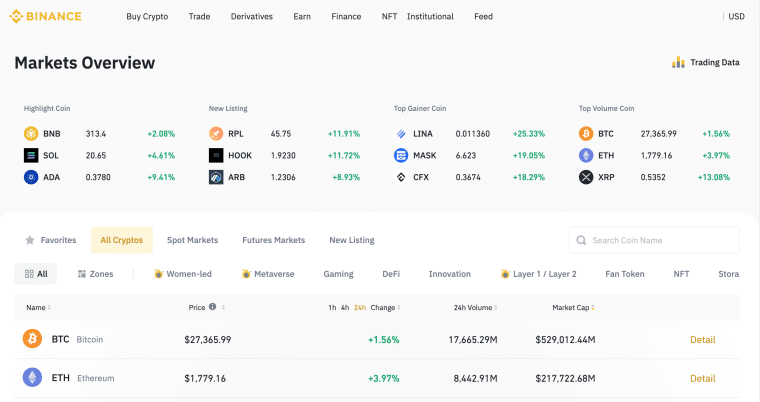Viewport: 760px width, 402px height.
Task: Open Trading Data chart icon
Action: tap(678, 62)
